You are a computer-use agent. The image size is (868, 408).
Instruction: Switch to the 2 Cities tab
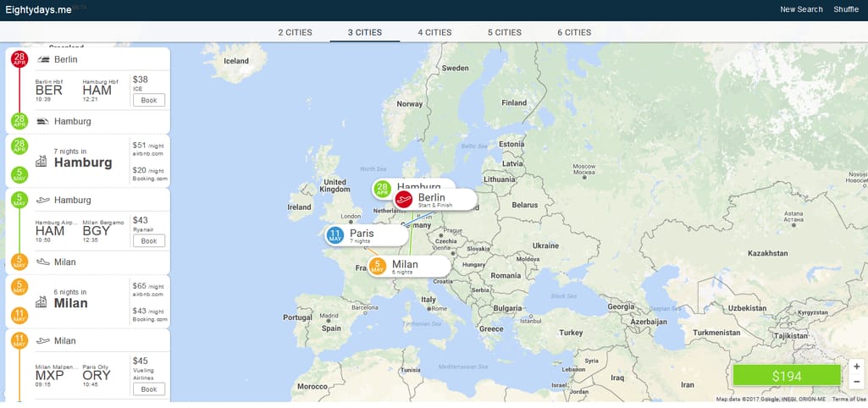point(295,32)
